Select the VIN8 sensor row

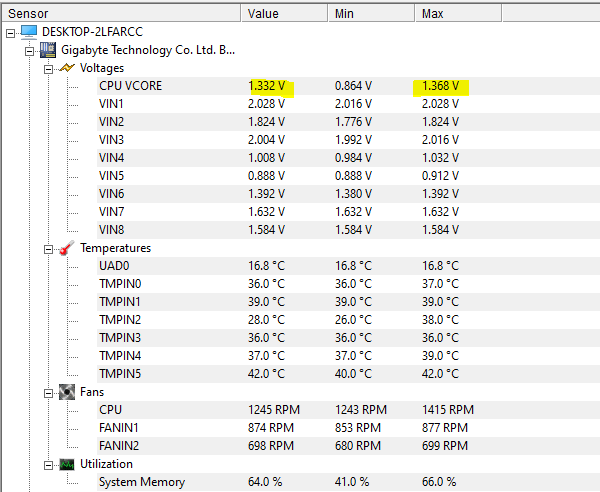coord(348,230)
